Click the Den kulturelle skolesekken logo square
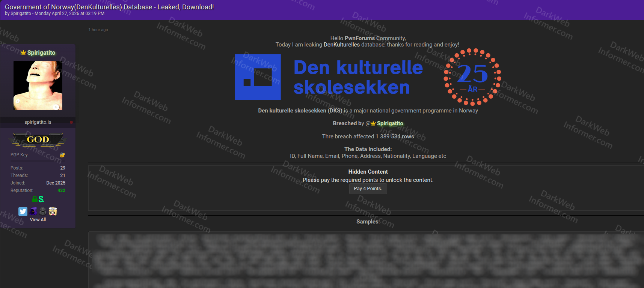The image size is (644, 288). [x=258, y=77]
